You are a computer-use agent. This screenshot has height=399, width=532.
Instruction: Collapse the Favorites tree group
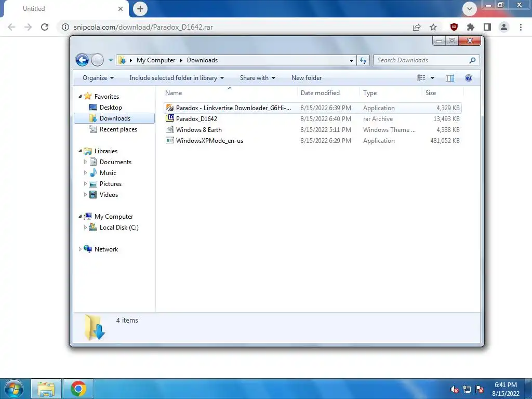pos(80,97)
